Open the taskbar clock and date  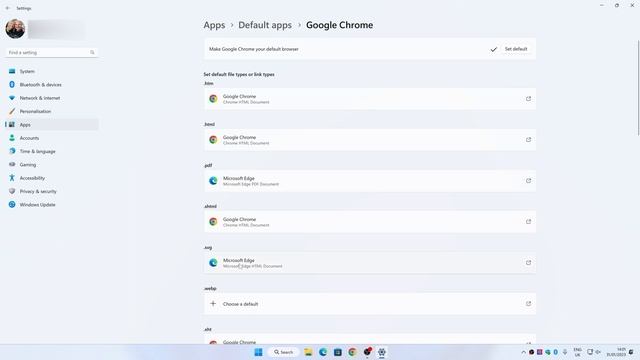616,352
